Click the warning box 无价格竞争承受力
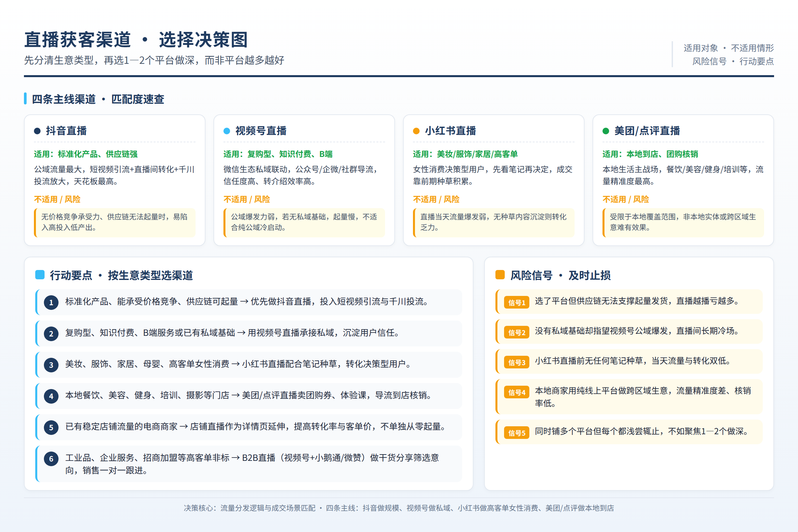 tap(115, 222)
